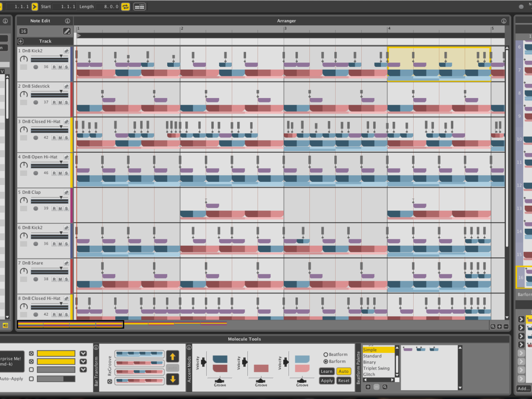Expand the first yellow bar dropdown arrow
532x399 pixels.
click(83, 353)
